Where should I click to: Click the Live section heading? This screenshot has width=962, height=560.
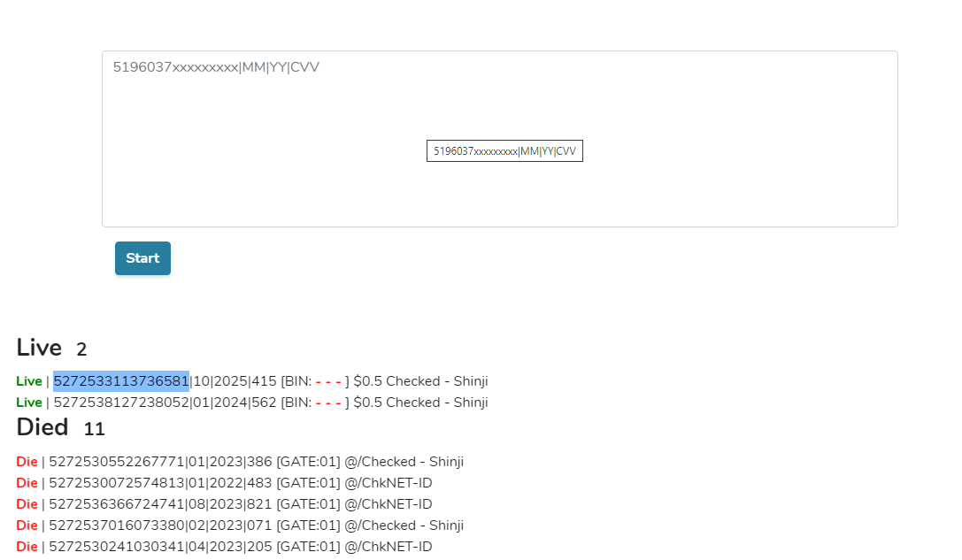click(x=39, y=348)
